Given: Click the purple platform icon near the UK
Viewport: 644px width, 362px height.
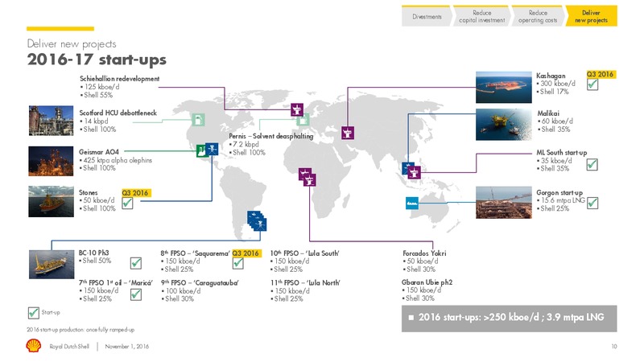Looking at the screenshot, I should [x=297, y=109].
